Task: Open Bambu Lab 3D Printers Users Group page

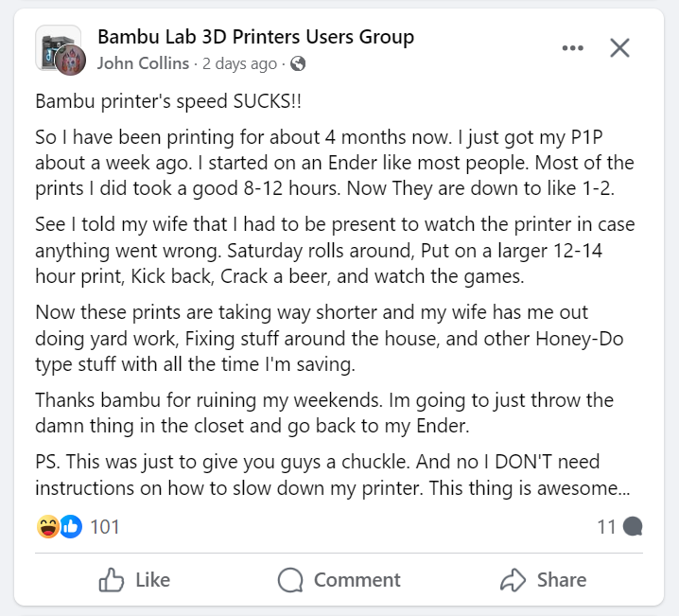Action: coord(255,38)
